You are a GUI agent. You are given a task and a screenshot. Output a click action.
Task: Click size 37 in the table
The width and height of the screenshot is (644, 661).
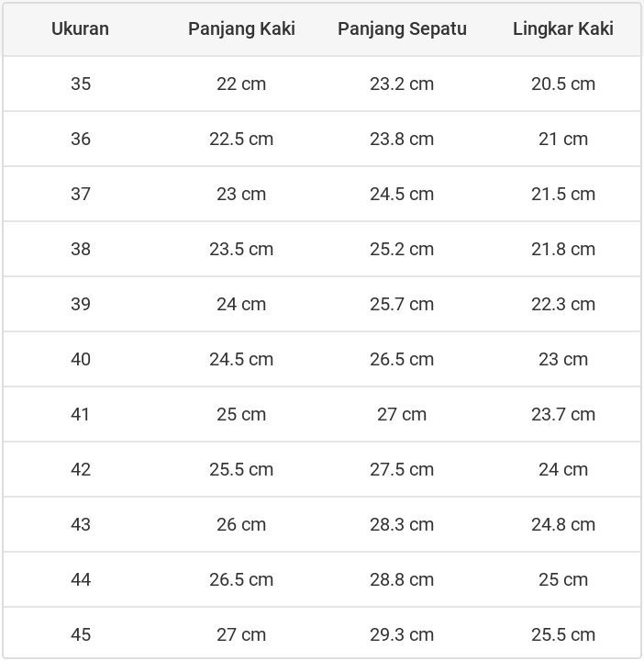pyautogui.click(x=81, y=194)
